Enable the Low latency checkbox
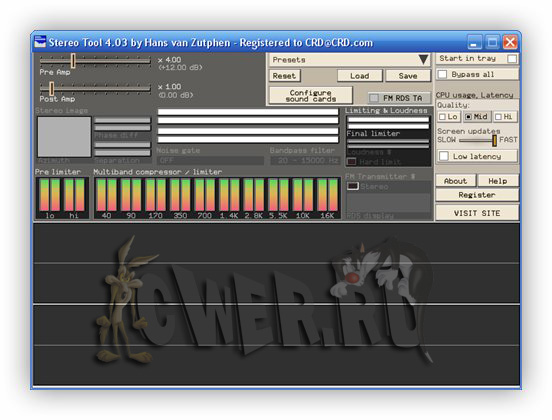The image size is (552, 420). 444,156
